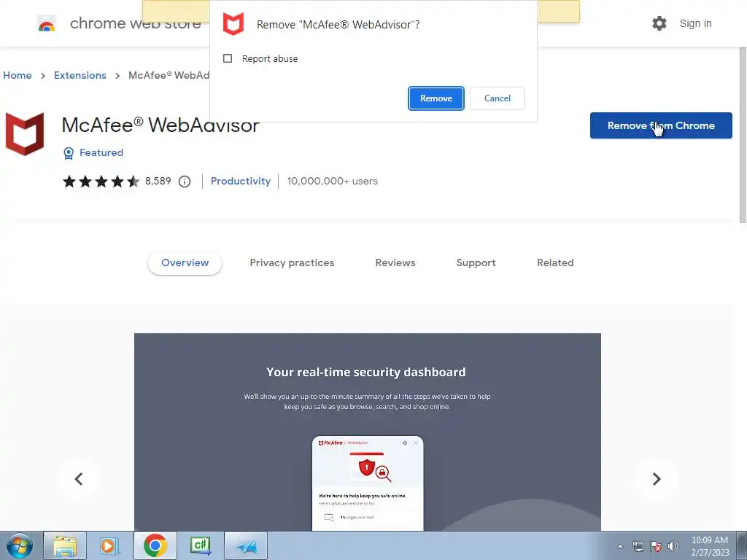Click the large McAfee WebAdvisor logo
This screenshot has width=747, height=560.
coord(25,134)
